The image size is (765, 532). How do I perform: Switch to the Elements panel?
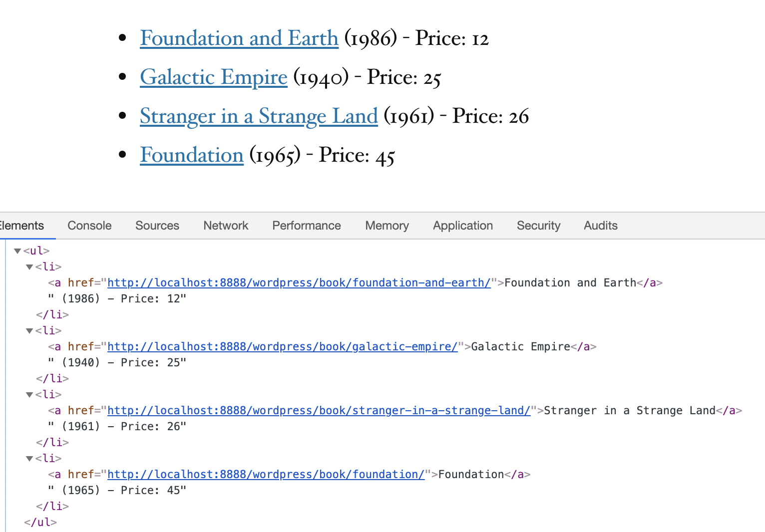[x=21, y=226]
